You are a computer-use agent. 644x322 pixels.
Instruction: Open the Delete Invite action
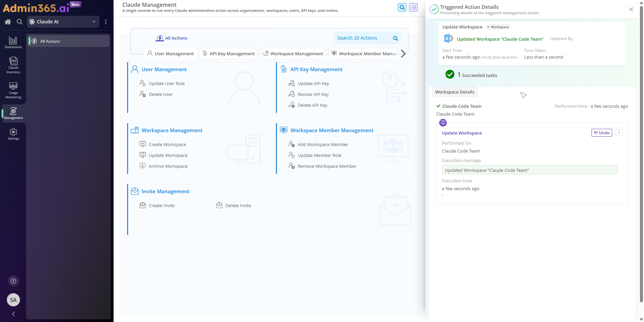pyautogui.click(x=234, y=205)
